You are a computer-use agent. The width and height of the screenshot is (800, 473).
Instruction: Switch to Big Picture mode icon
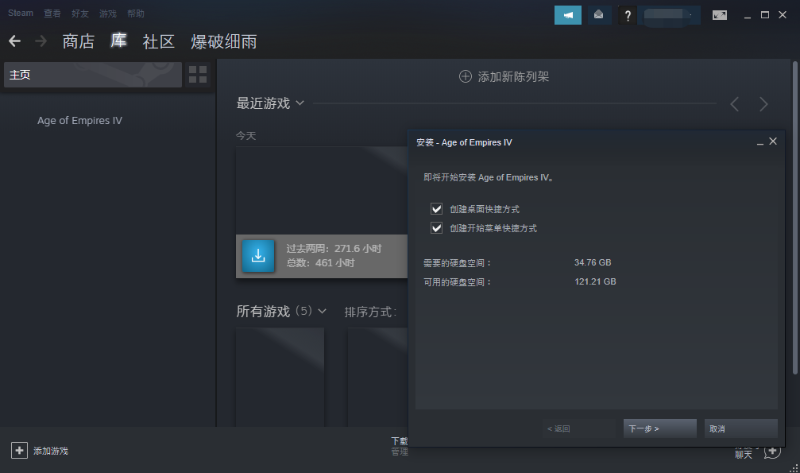(x=720, y=15)
